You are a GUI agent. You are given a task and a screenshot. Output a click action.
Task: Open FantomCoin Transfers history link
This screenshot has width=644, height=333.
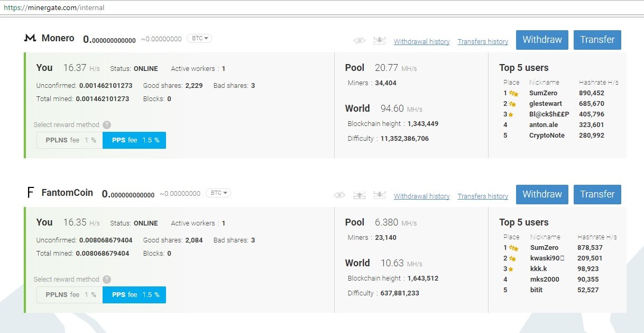[483, 196]
